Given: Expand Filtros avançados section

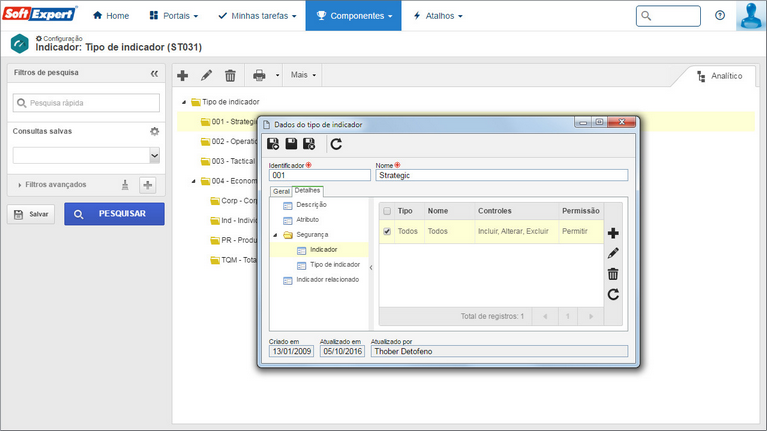Looking at the screenshot, I should 52,184.
